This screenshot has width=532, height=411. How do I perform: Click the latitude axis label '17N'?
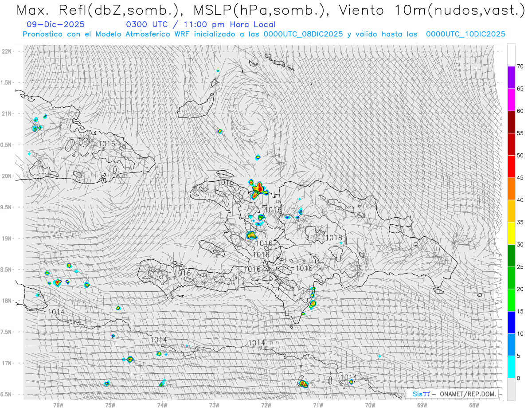pyautogui.click(x=7, y=363)
